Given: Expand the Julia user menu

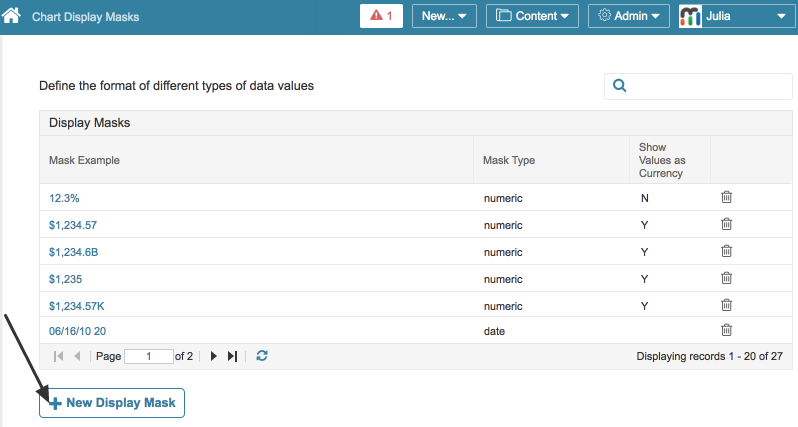Looking at the screenshot, I should pyautogui.click(x=735, y=16).
